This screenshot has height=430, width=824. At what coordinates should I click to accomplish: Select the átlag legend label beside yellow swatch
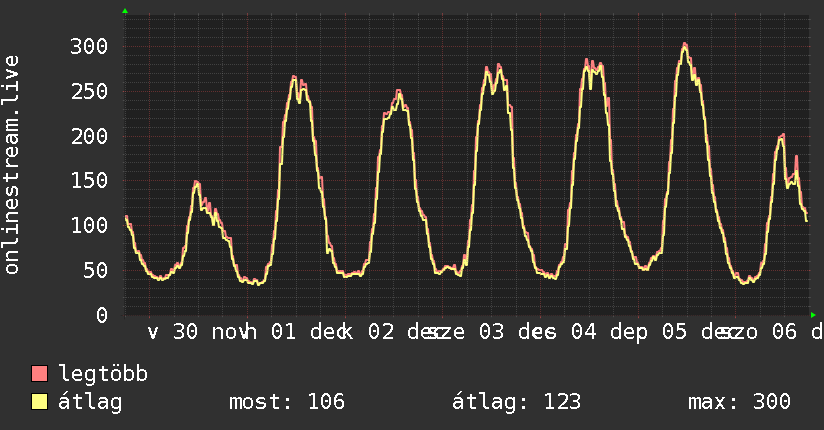[x=89, y=402]
